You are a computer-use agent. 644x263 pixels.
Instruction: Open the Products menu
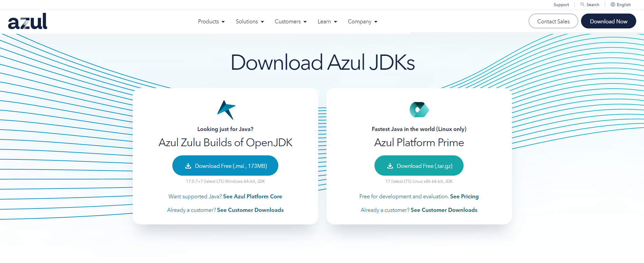pos(211,21)
